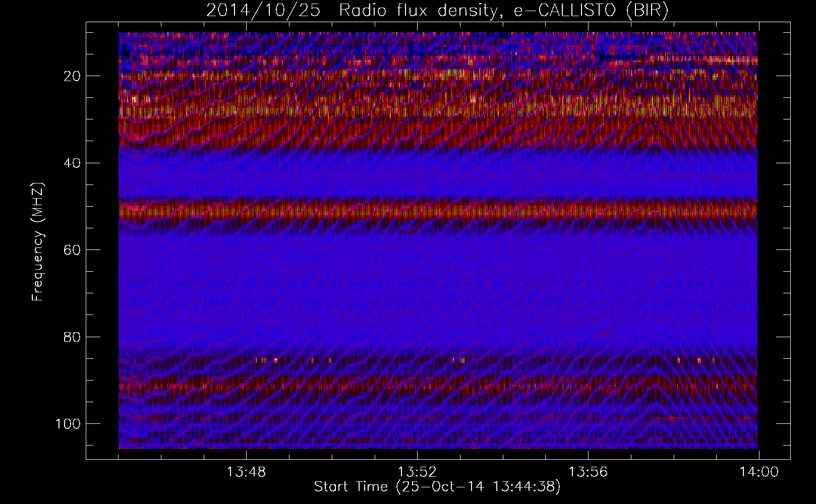Click the 14:00 time tick label

tap(759, 472)
